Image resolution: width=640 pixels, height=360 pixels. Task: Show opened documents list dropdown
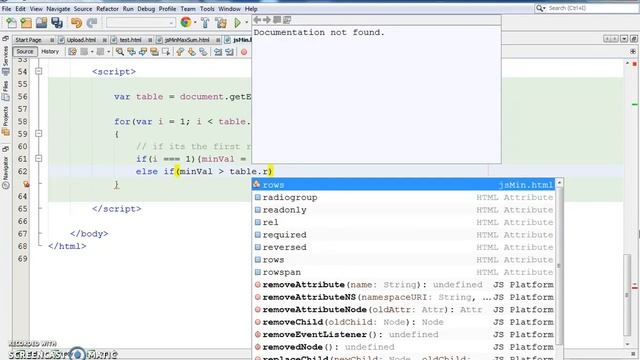point(624,39)
